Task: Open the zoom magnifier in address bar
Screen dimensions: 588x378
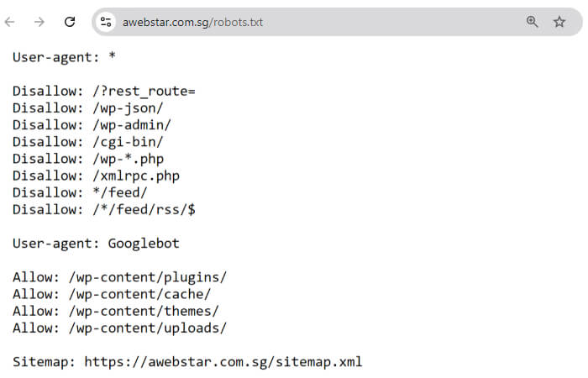Action: click(532, 22)
